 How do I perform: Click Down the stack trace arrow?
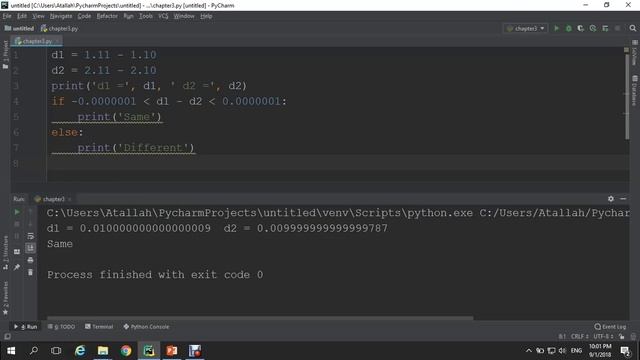coord(30,224)
